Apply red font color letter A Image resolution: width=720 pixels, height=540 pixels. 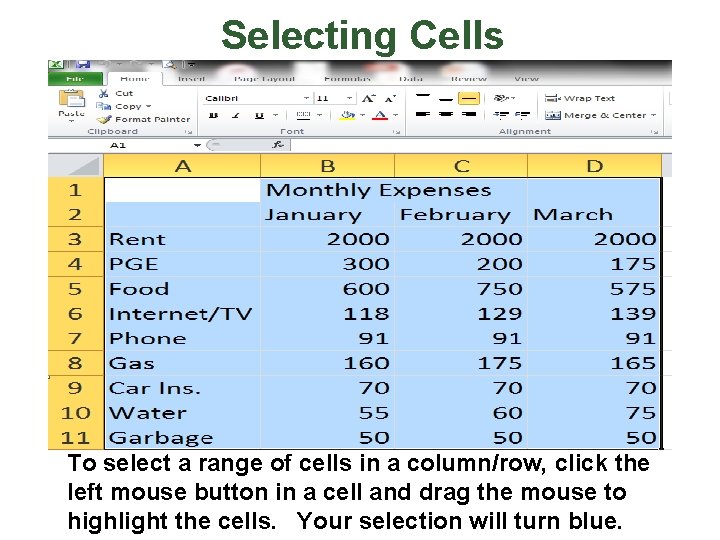click(x=380, y=115)
